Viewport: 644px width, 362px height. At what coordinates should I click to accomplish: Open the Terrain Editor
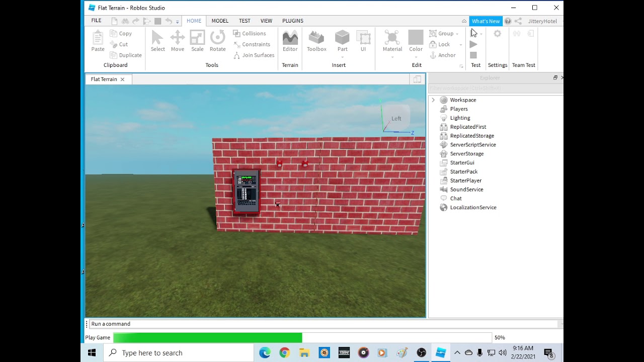coord(290,41)
